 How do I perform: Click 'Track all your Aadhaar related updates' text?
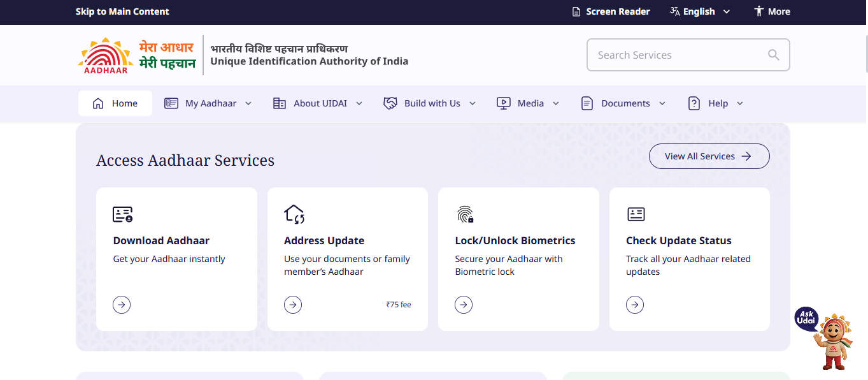[x=688, y=265]
